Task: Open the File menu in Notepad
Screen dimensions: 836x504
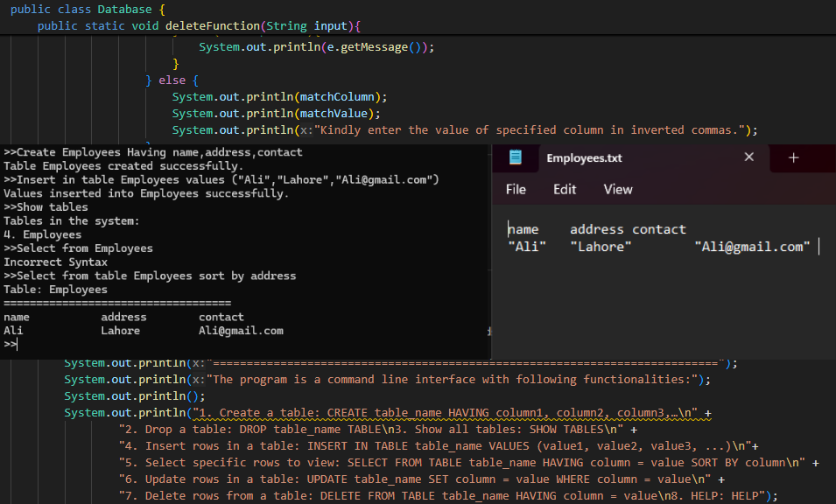Action: coord(516,190)
